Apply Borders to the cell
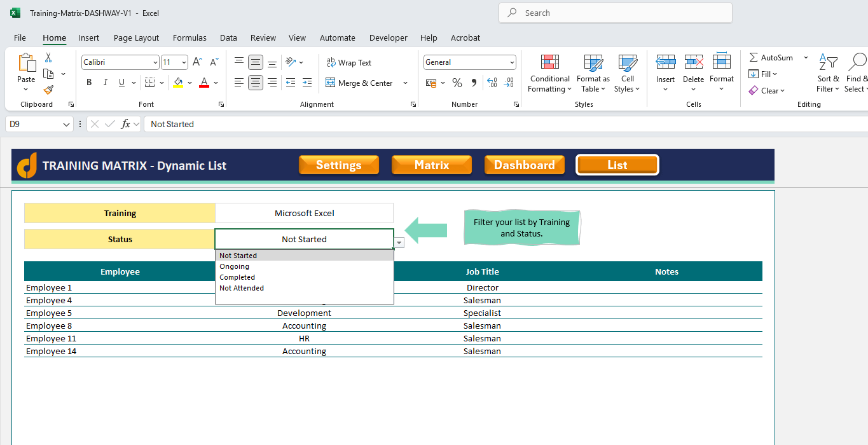The height and width of the screenshot is (445, 868). click(150, 83)
